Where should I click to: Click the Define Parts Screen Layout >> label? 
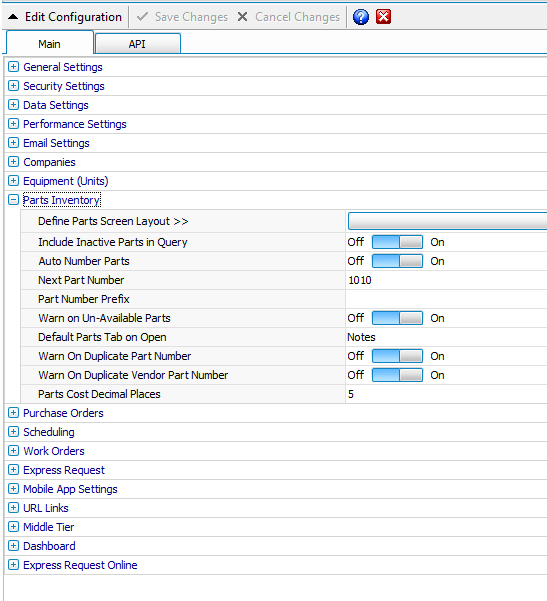pos(113,221)
